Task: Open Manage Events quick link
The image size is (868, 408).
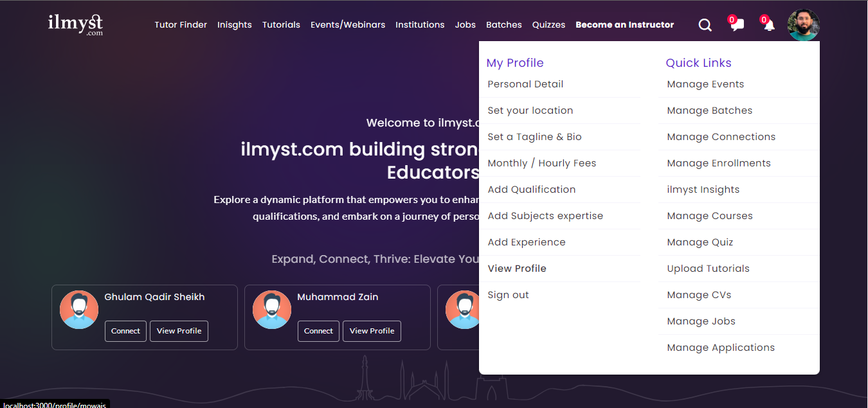Action: coord(705,84)
